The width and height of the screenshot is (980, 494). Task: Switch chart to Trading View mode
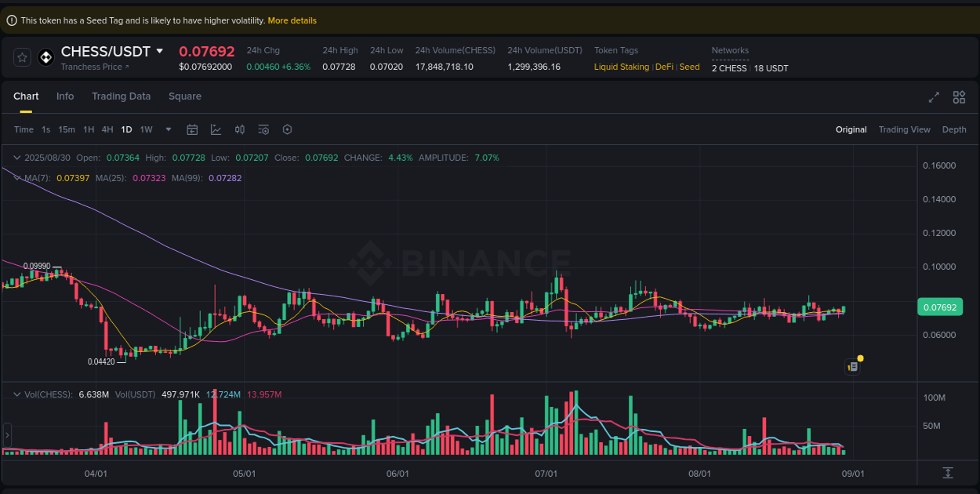coord(904,129)
